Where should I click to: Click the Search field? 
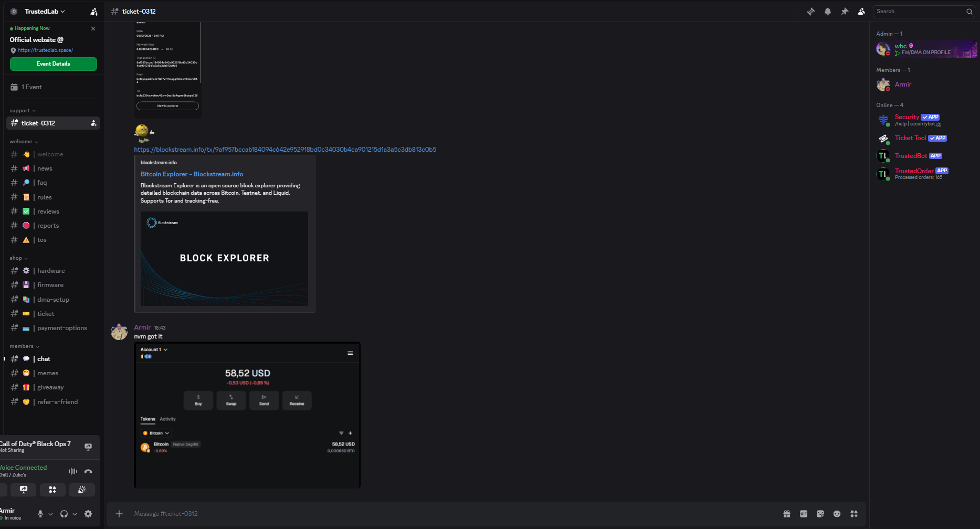tap(924, 12)
